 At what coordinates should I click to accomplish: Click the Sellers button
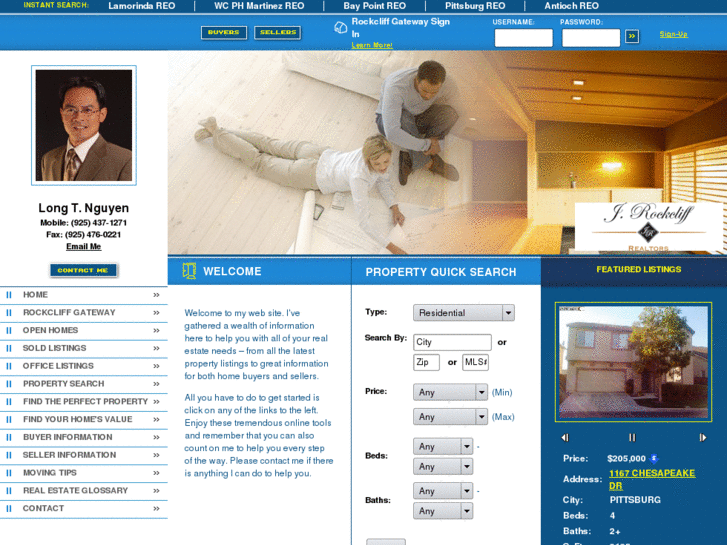[278, 32]
